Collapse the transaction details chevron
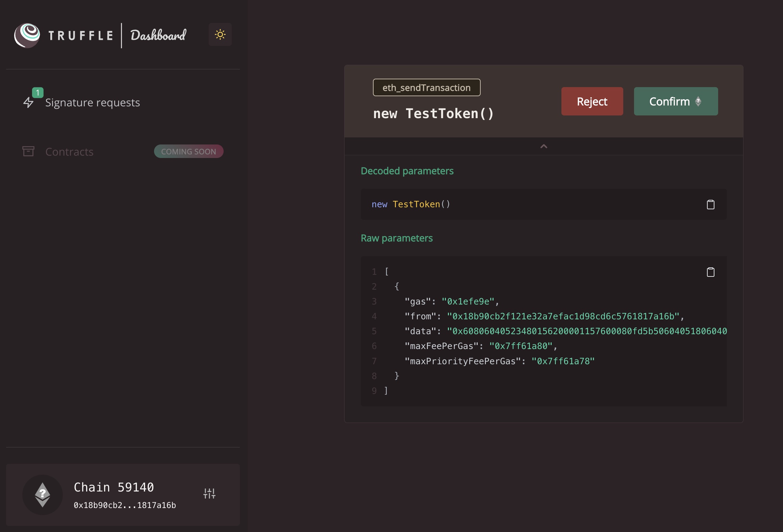The height and width of the screenshot is (532, 783). point(544,146)
